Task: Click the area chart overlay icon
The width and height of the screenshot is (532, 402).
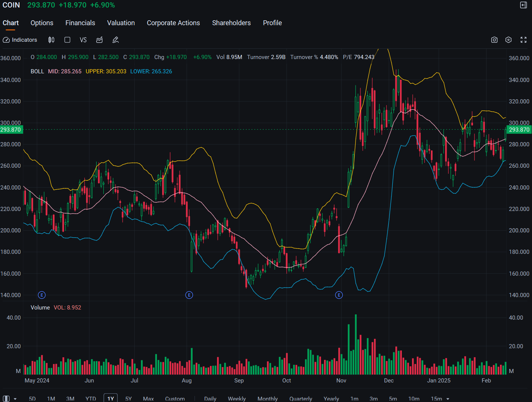Action: [99, 40]
